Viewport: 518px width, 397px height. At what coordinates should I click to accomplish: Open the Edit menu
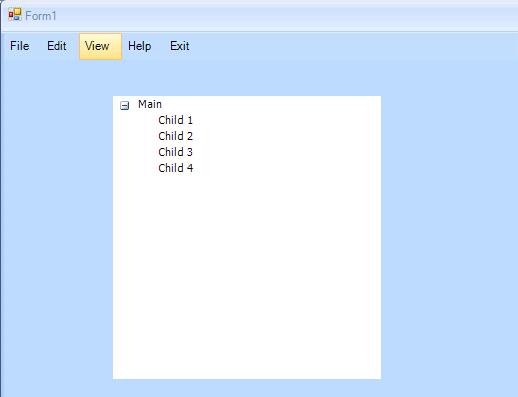pos(56,46)
